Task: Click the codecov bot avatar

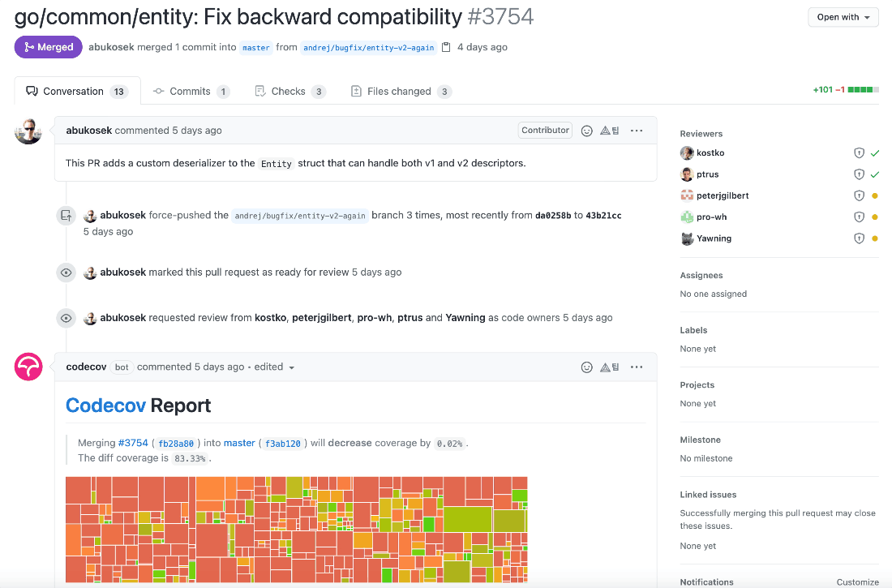Action: tap(28, 367)
